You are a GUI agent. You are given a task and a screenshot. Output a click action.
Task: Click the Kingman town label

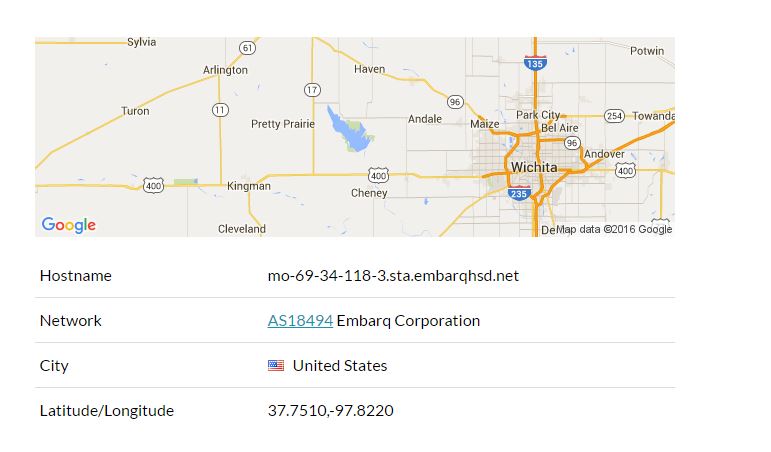[249, 186]
